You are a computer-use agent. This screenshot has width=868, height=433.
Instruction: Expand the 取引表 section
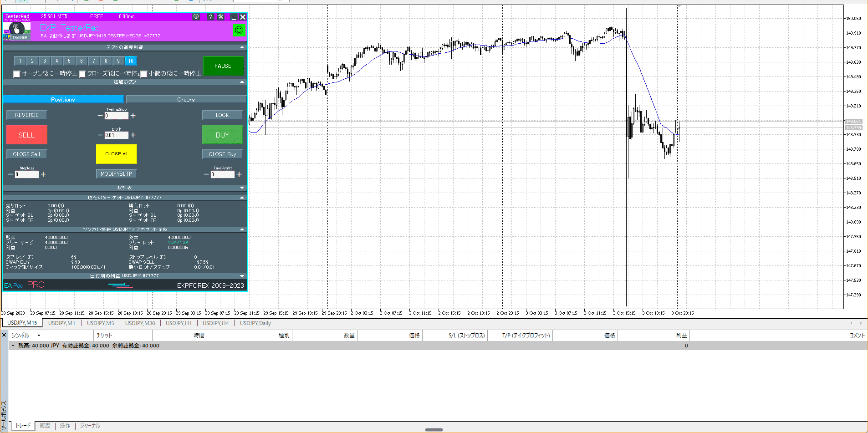[242, 188]
